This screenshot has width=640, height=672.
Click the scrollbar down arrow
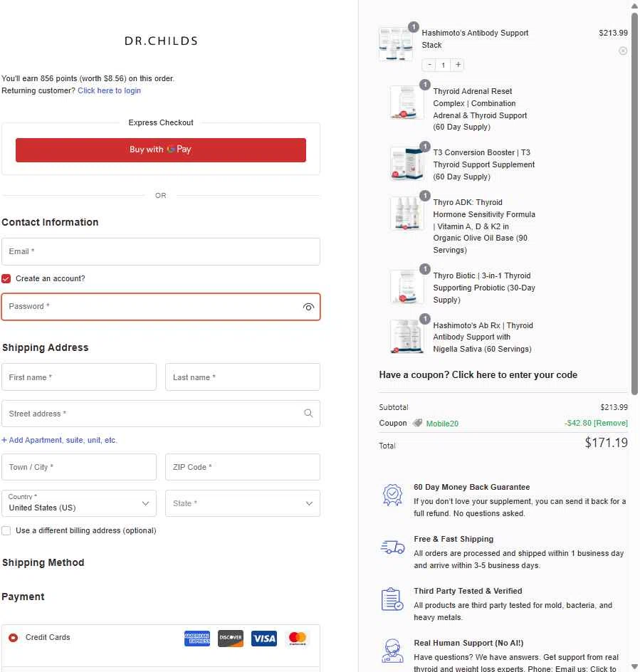pyautogui.click(x=634, y=667)
